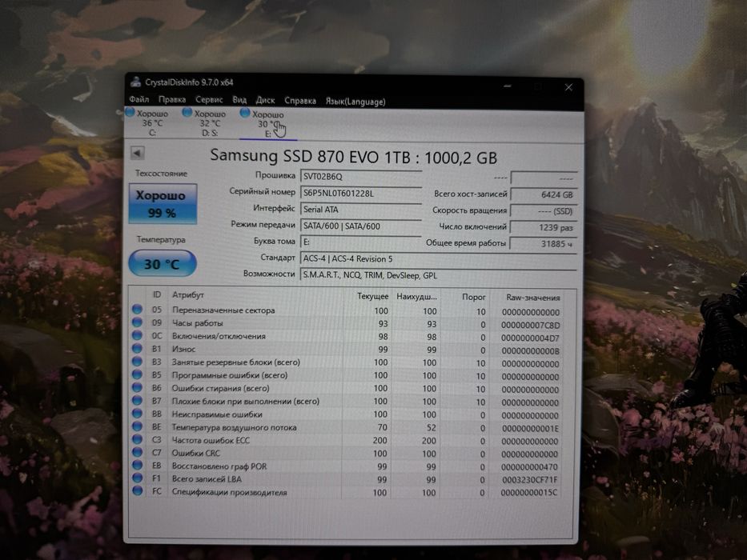
Task: Select the Износ attribute row text
Action: pos(183,349)
